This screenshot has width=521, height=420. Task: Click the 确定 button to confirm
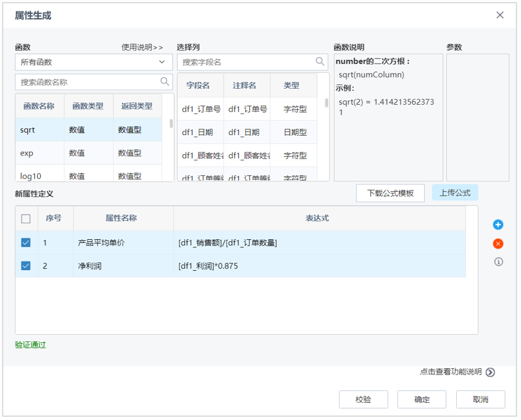pyautogui.click(x=422, y=399)
